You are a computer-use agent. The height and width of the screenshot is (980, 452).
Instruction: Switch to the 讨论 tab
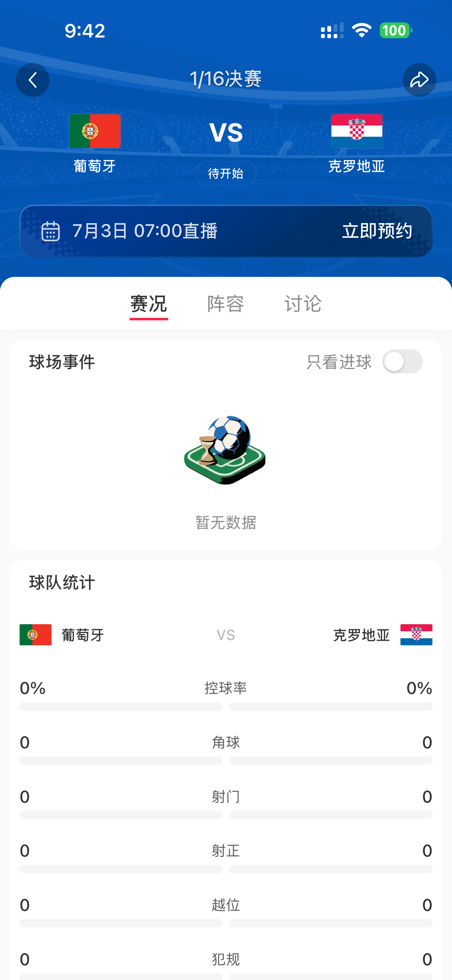[303, 304]
